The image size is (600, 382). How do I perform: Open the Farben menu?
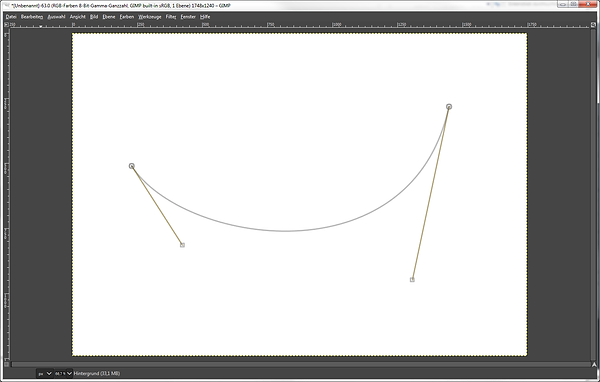127,17
